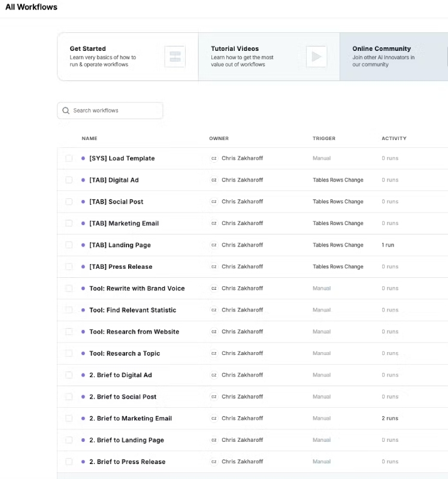Click CZ avatar in Rewrite with Brand Voice row

(x=214, y=289)
